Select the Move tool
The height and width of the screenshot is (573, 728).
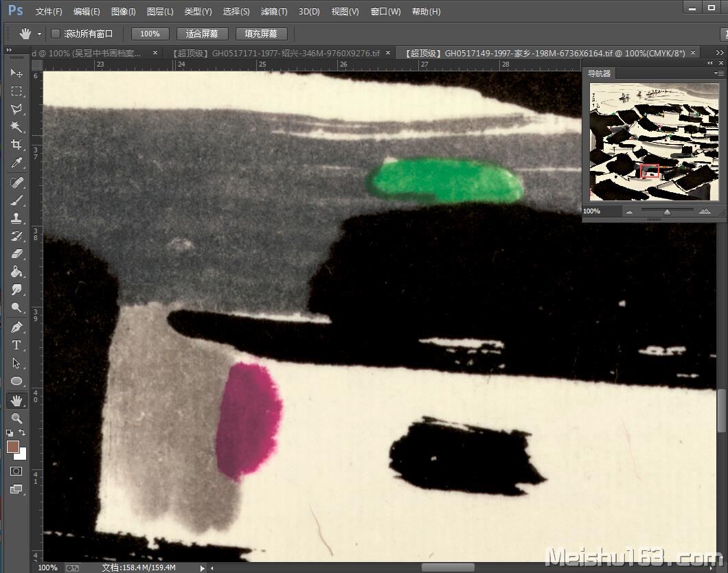(16, 73)
